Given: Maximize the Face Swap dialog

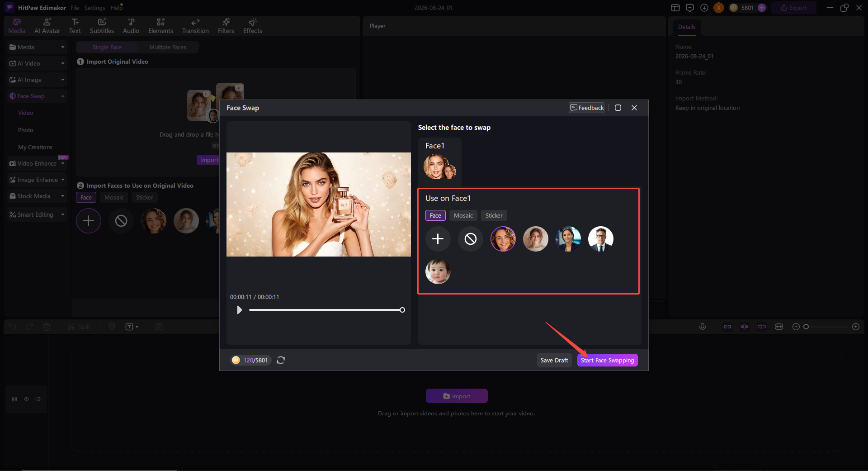Looking at the screenshot, I should coord(618,108).
